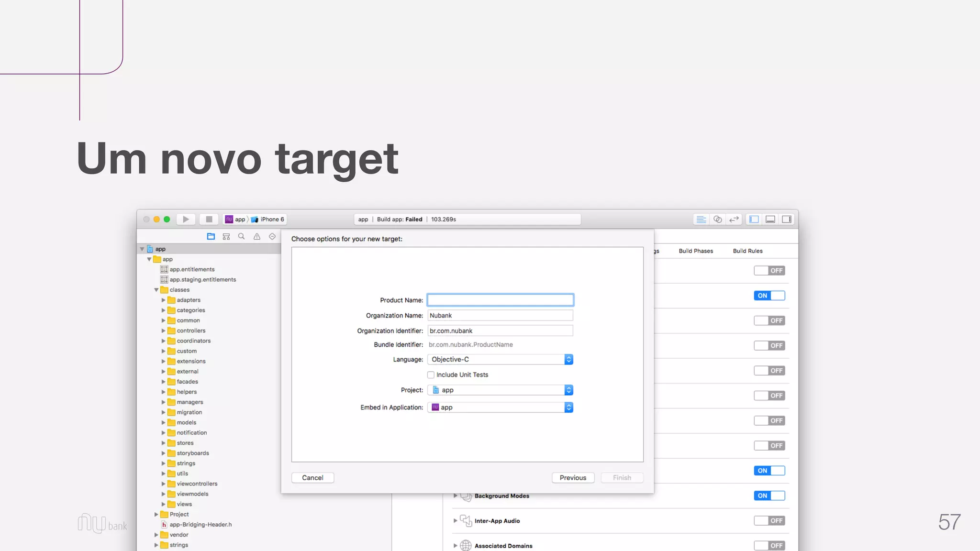980x551 pixels.
Task: Open the Project navigator folder icon
Action: coord(211,236)
